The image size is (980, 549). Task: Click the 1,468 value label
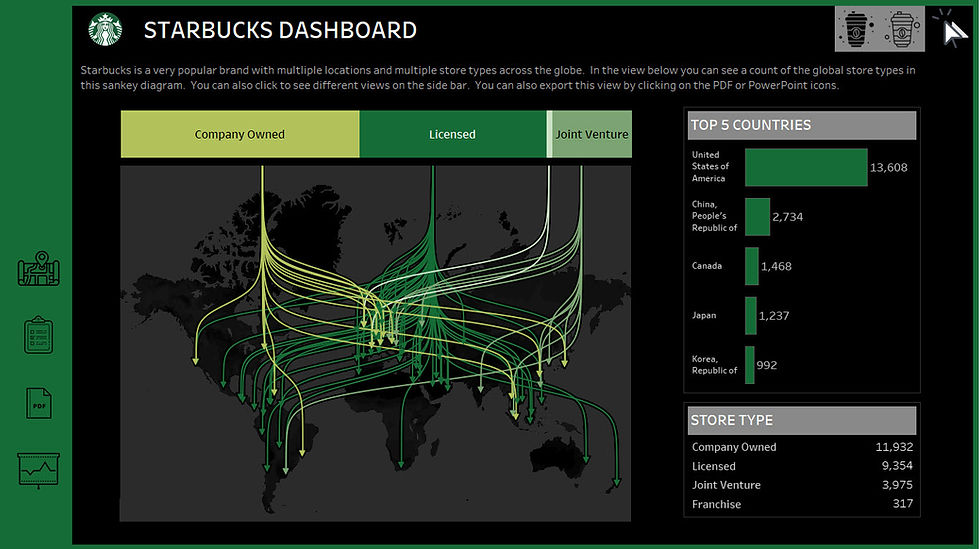point(776,266)
